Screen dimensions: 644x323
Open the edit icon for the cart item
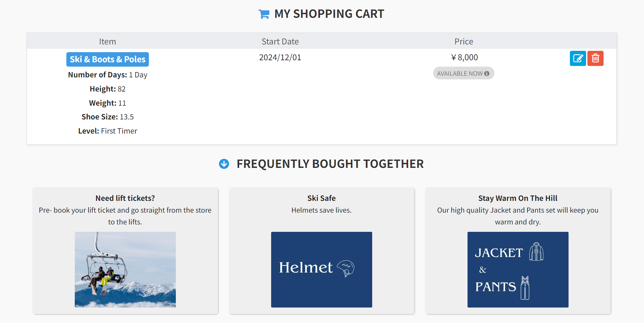578,58
